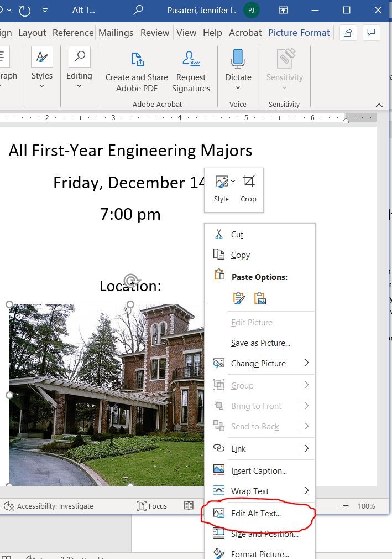Click the zoom in plus button

346,505
